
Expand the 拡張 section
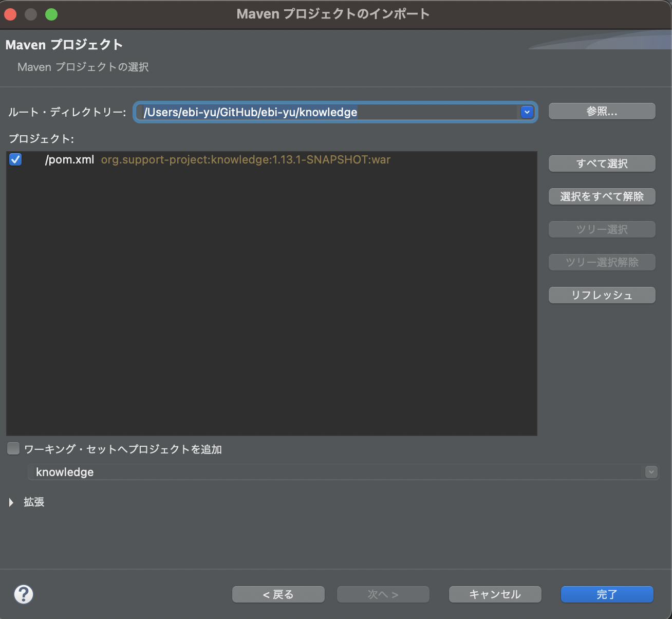[11, 502]
